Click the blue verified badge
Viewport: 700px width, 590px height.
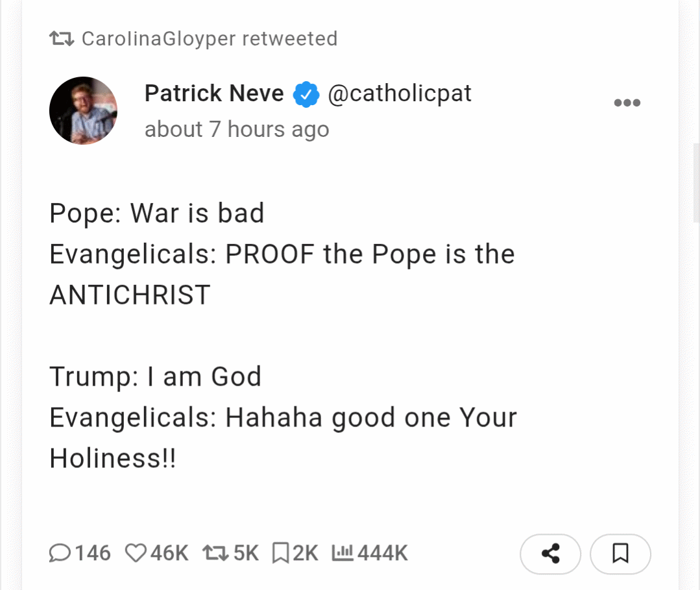pos(306,95)
